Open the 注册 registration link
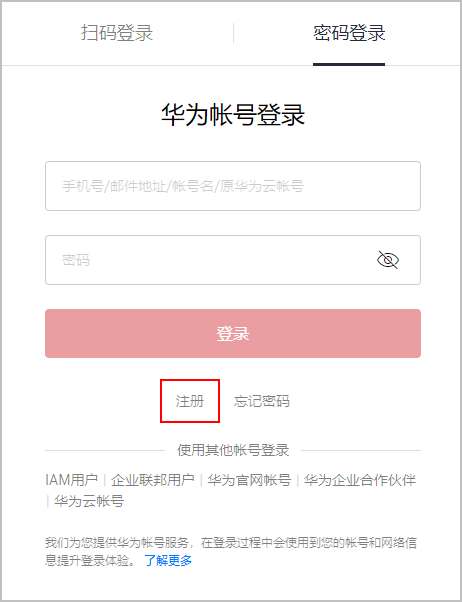Screen dimensions: 462x602 pos(190,401)
